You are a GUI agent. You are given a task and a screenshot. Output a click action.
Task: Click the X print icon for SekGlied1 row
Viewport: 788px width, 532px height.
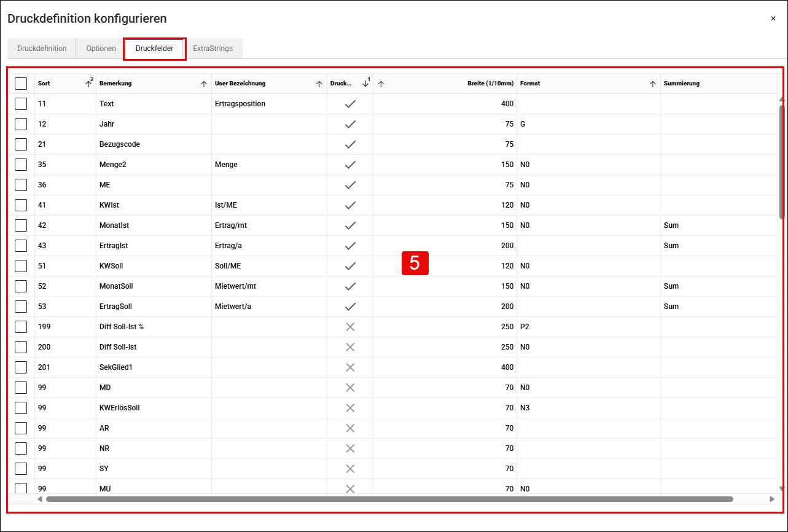tap(350, 367)
